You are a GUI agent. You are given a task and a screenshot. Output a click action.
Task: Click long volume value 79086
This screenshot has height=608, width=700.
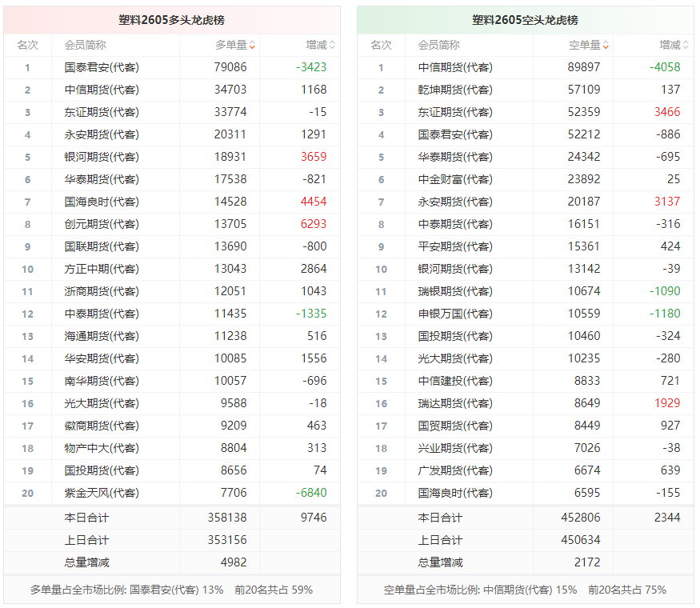click(230, 67)
